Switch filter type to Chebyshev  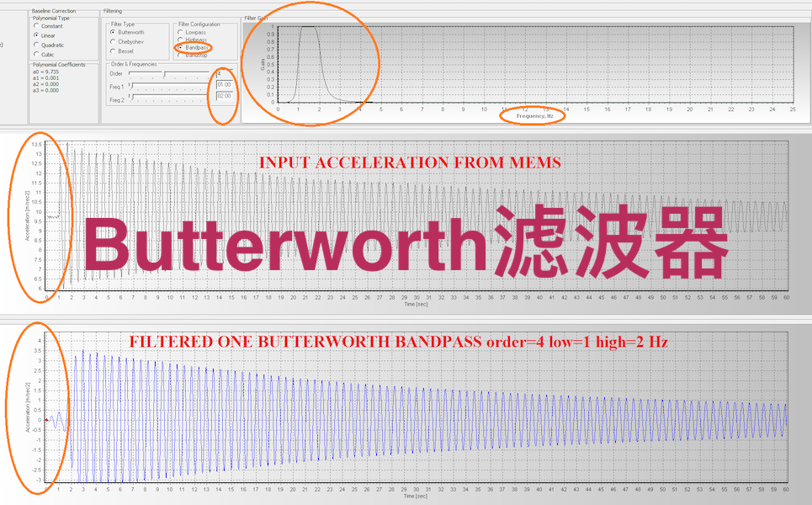pyautogui.click(x=114, y=41)
